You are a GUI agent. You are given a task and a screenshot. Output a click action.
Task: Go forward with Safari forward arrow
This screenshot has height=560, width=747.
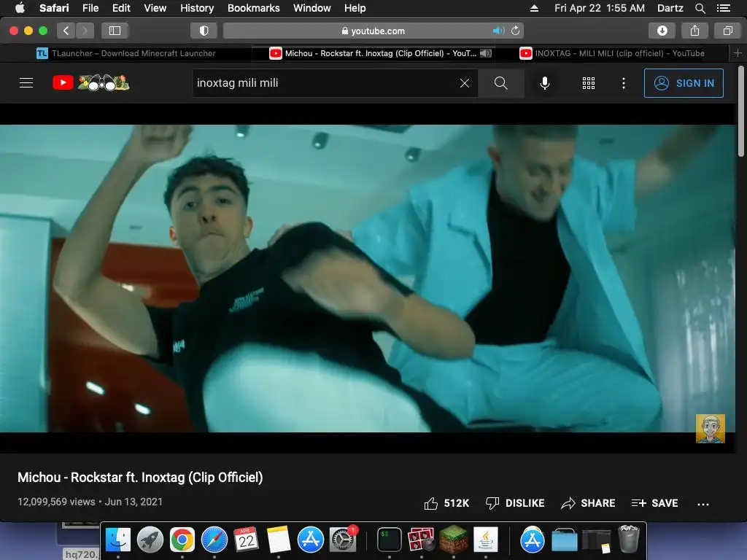tap(85, 31)
